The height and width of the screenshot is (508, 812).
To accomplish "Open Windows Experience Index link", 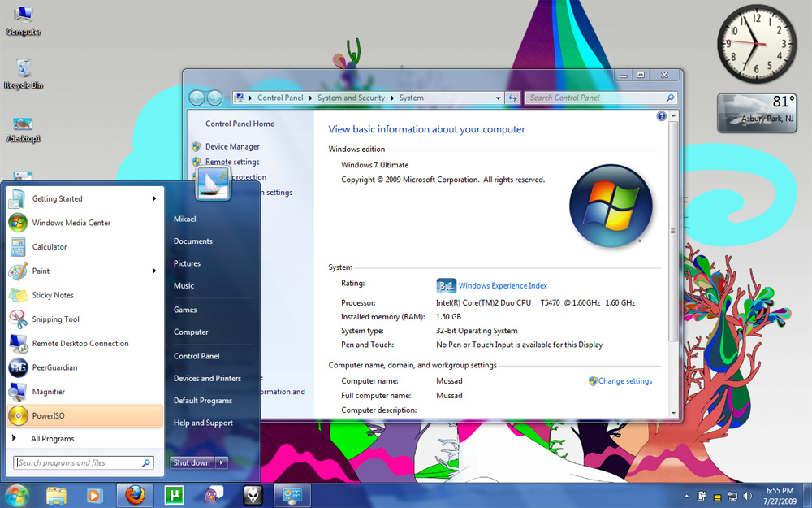I will pyautogui.click(x=503, y=285).
